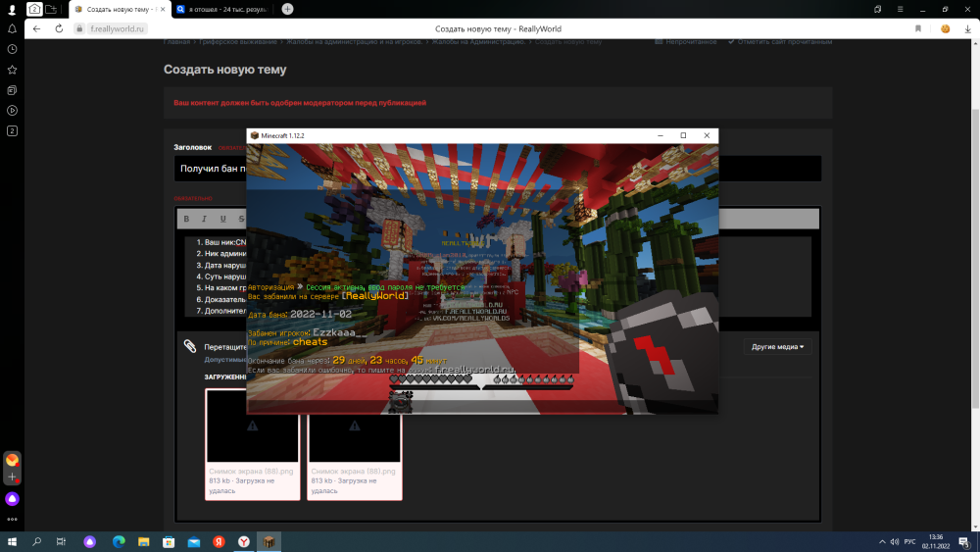Click the 'Заголовок' title input field
The width and height of the screenshot is (980, 552).
click(498, 169)
